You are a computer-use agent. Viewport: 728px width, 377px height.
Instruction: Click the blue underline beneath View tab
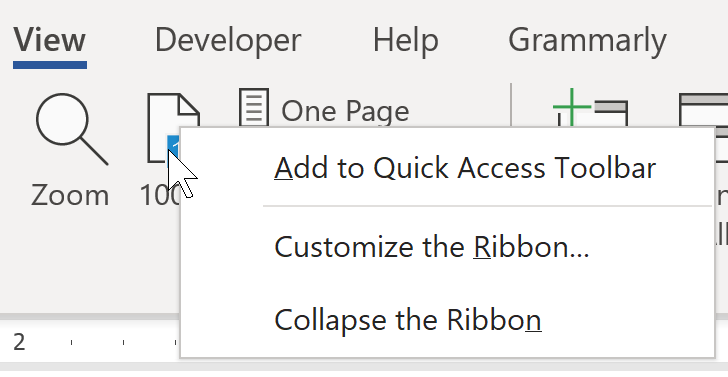coord(50,65)
